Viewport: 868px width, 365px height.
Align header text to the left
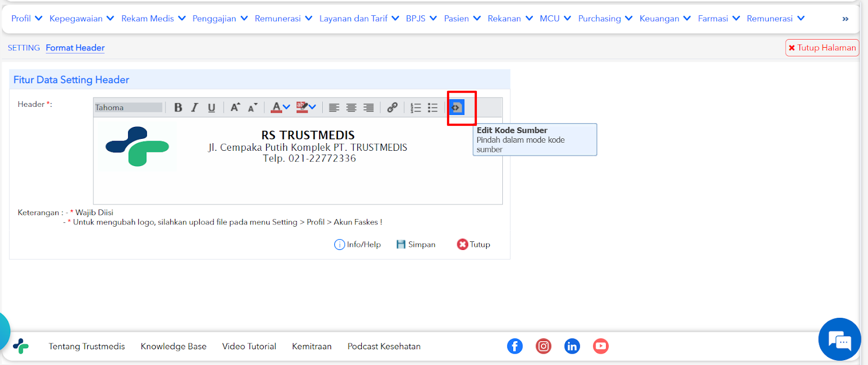(334, 107)
